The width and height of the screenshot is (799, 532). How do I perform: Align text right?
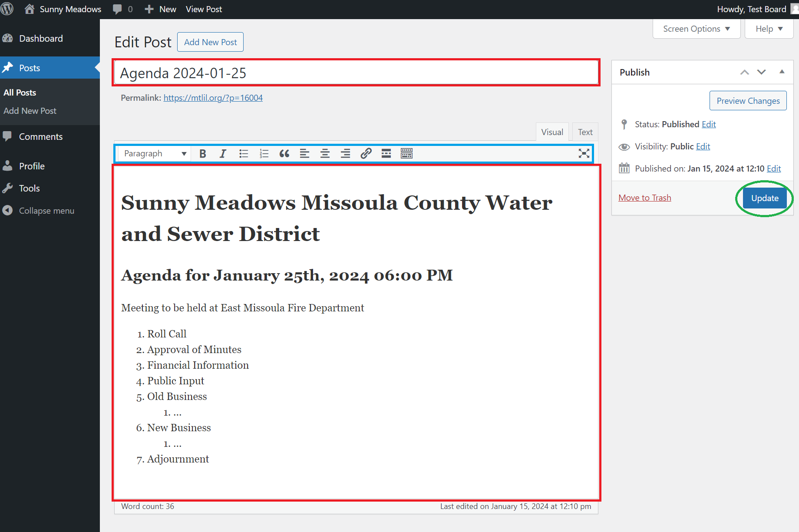click(x=345, y=153)
